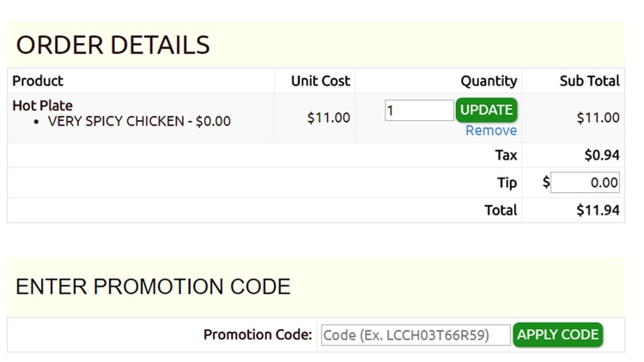Focus the Tip amount field
The width and height of the screenshot is (644, 362).
[585, 182]
